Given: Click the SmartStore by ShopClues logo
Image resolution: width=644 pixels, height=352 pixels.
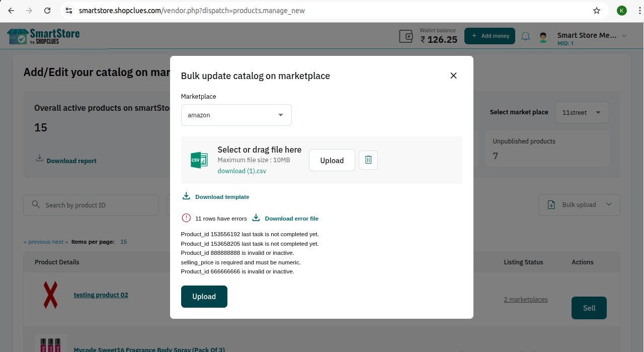Looking at the screenshot, I should pyautogui.click(x=43, y=36).
